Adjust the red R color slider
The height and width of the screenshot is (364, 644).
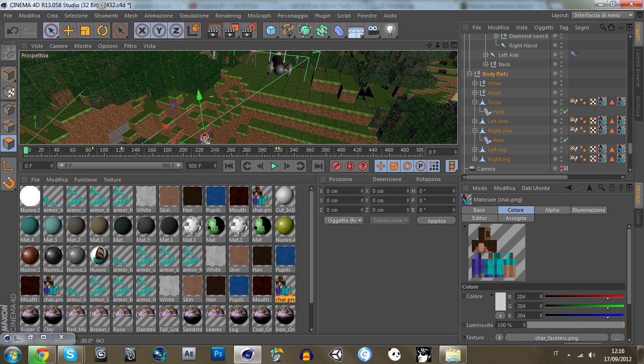(585, 297)
